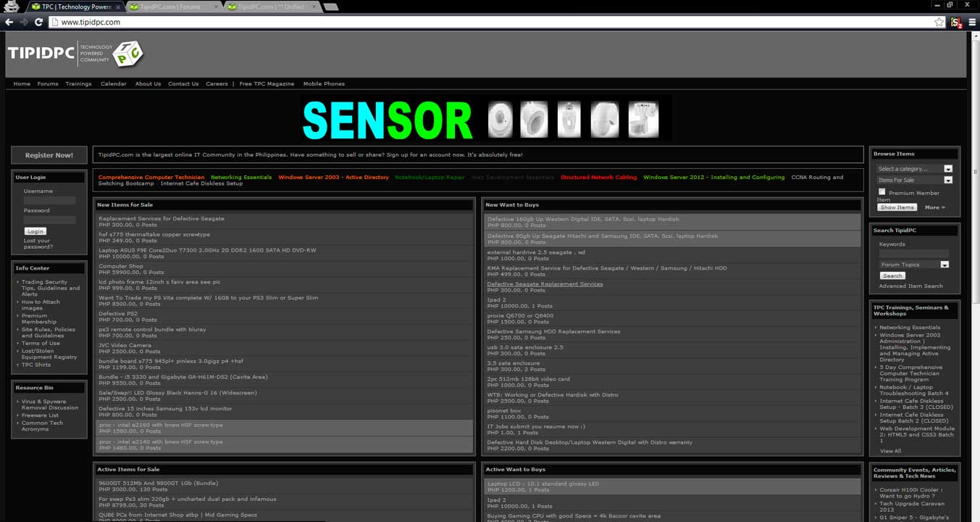
Task: Open 'Windows Server 2003 - Active Directory' link
Action: [333, 177]
